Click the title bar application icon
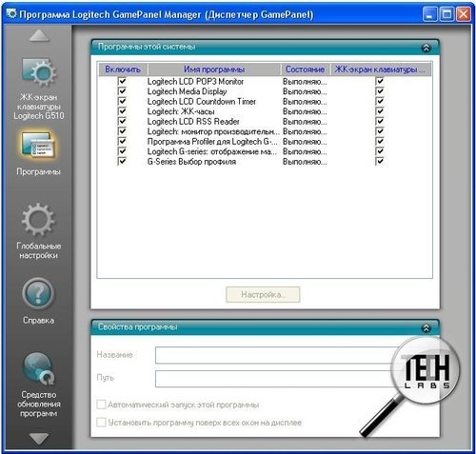The width and height of the screenshot is (476, 454). (x=11, y=14)
